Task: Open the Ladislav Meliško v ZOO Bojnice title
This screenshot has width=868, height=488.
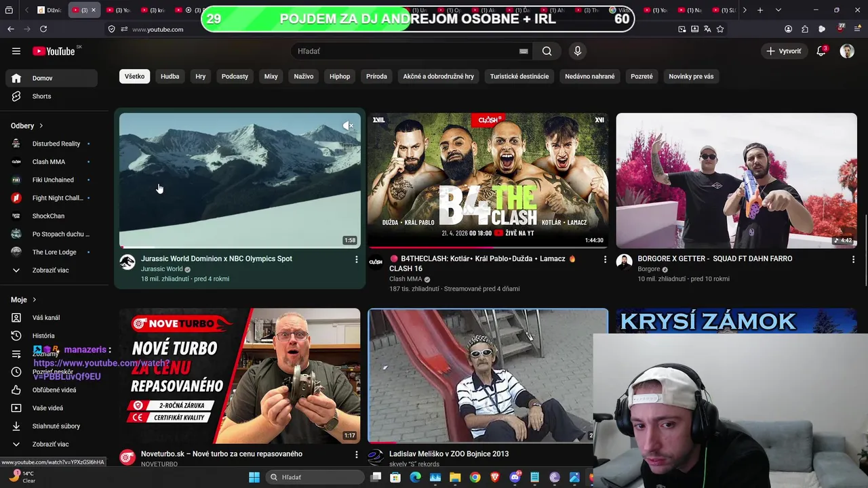Action: coord(449,454)
